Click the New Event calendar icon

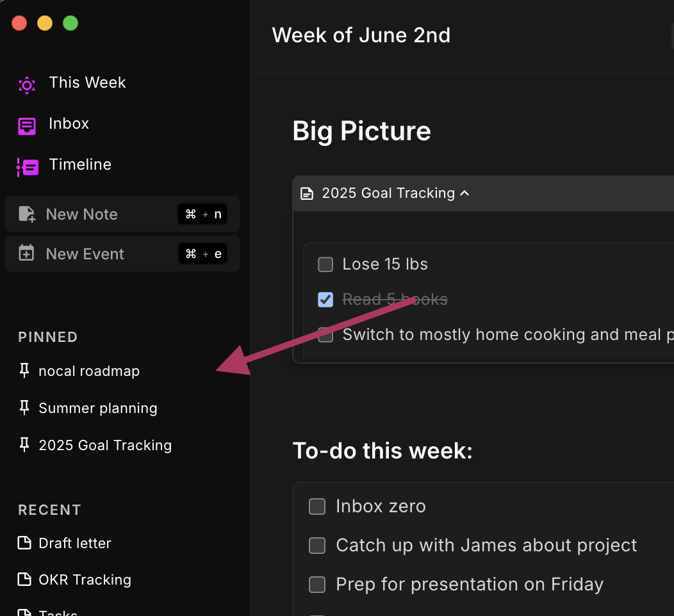pyautogui.click(x=27, y=254)
